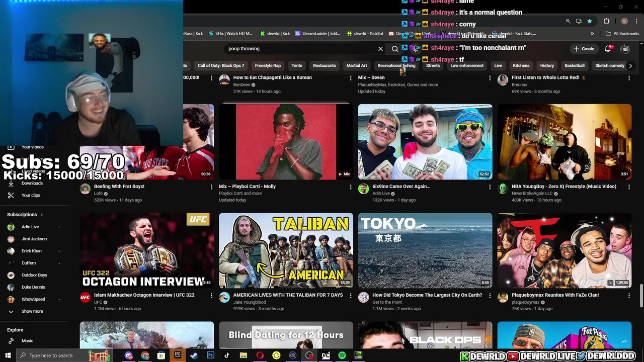The height and width of the screenshot is (362, 644).
Task: Open menu for Playboi Carti Molly mix
Action: click(x=351, y=187)
